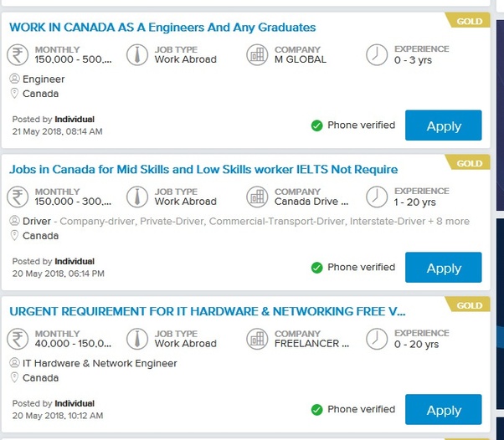This screenshot has width=504, height=440.
Task: Click person role icon next to Driver
Action: click(14, 222)
